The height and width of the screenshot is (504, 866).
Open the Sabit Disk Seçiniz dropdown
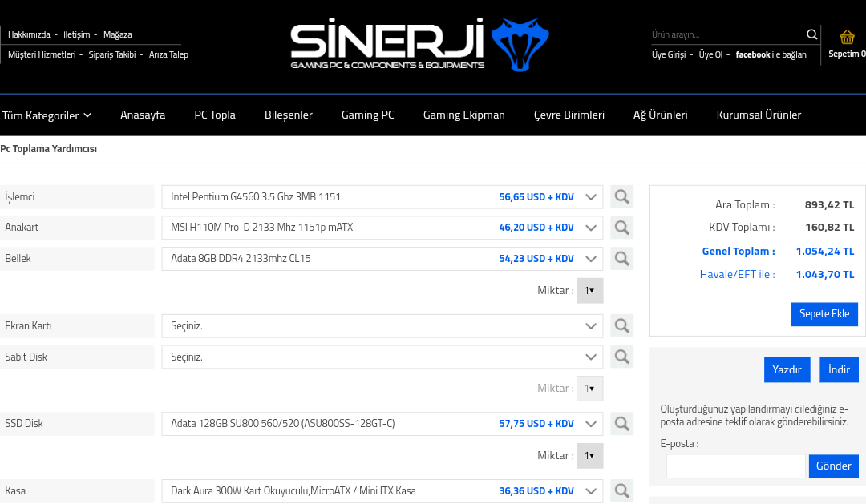click(x=382, y=357)
